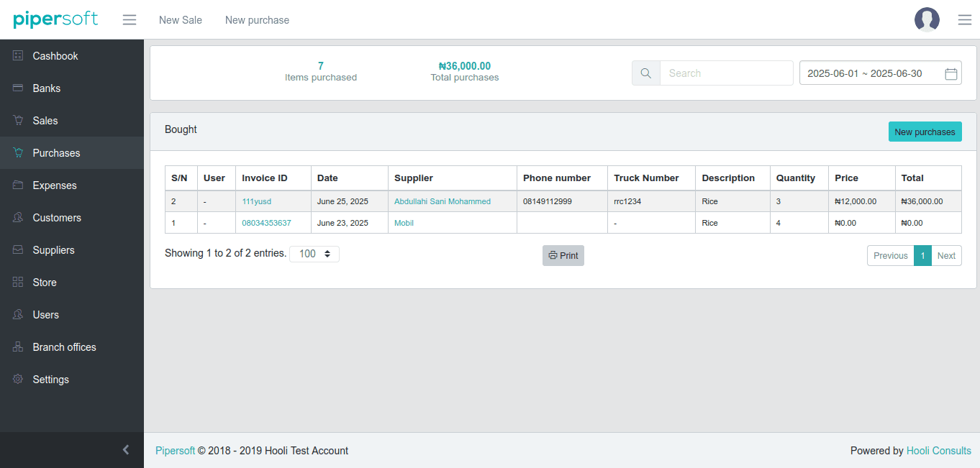
Task: Click the Truck Number column header
Action: 652,178
